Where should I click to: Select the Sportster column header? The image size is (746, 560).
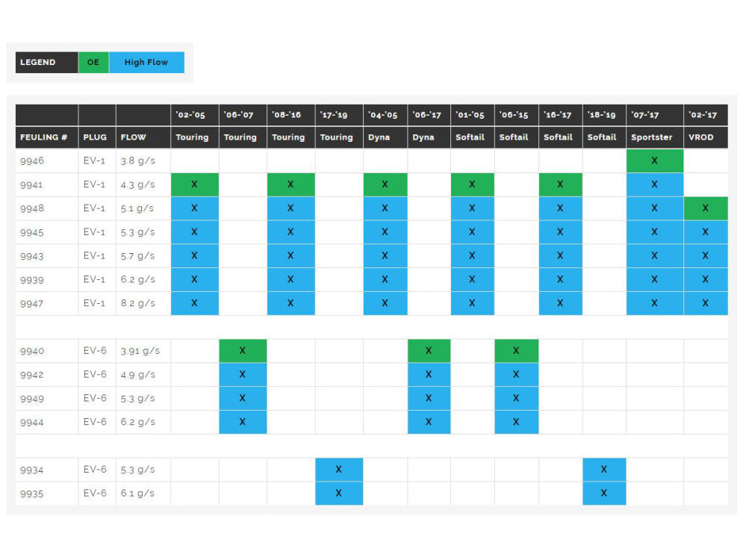point(654,137)
